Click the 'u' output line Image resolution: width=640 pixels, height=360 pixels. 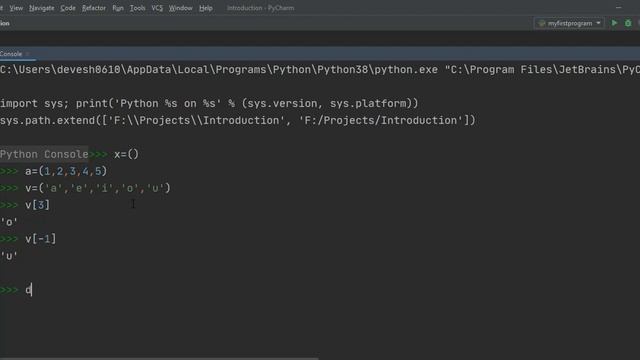(9, 256)
